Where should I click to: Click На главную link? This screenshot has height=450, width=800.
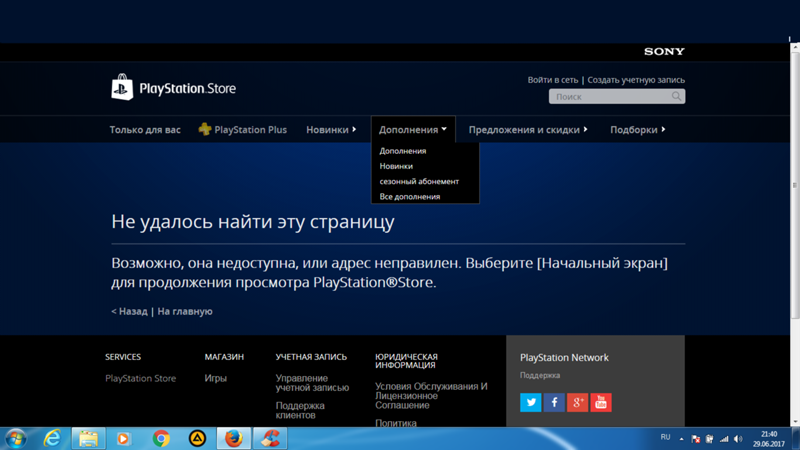point(185,311)
